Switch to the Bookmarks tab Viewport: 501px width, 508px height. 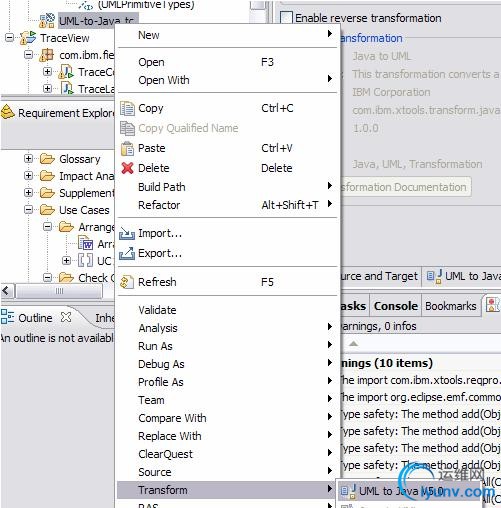pyautogui.click(x=451, y=306)
